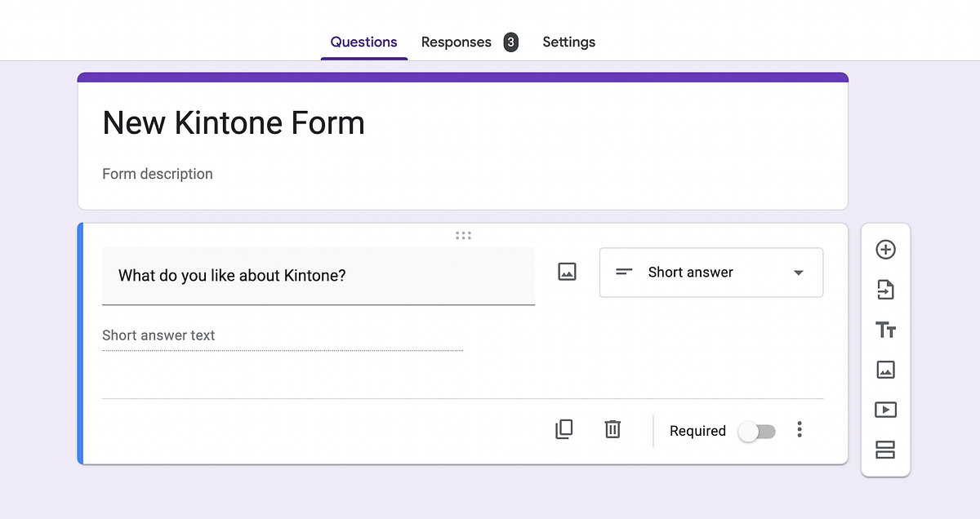Add a title and description using the Tt icon
Screen dimensions: 980x519
click(886, 330)
